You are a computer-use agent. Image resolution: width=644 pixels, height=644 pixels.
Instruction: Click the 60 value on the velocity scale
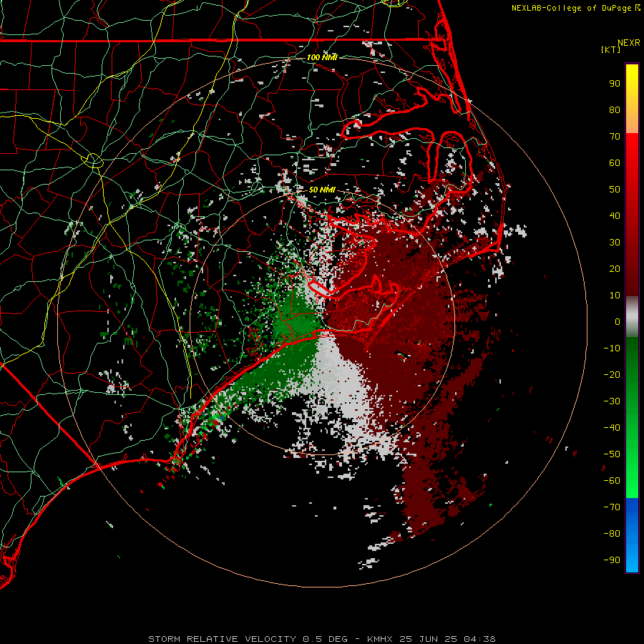tap(615, 163)
